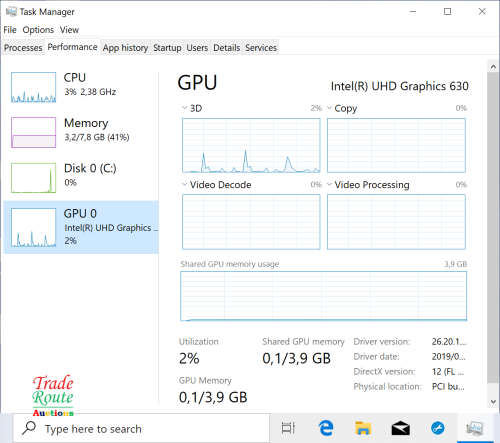Open the Options menu

38,30
